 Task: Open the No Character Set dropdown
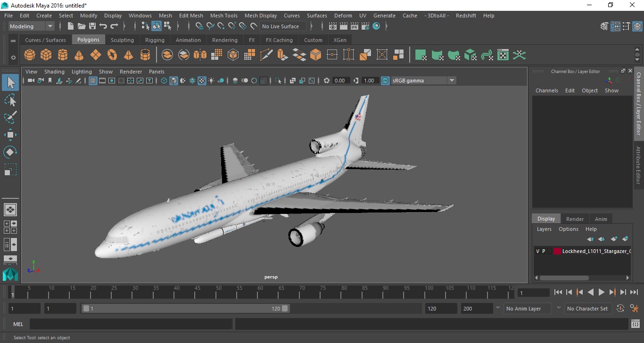[587, 309]
